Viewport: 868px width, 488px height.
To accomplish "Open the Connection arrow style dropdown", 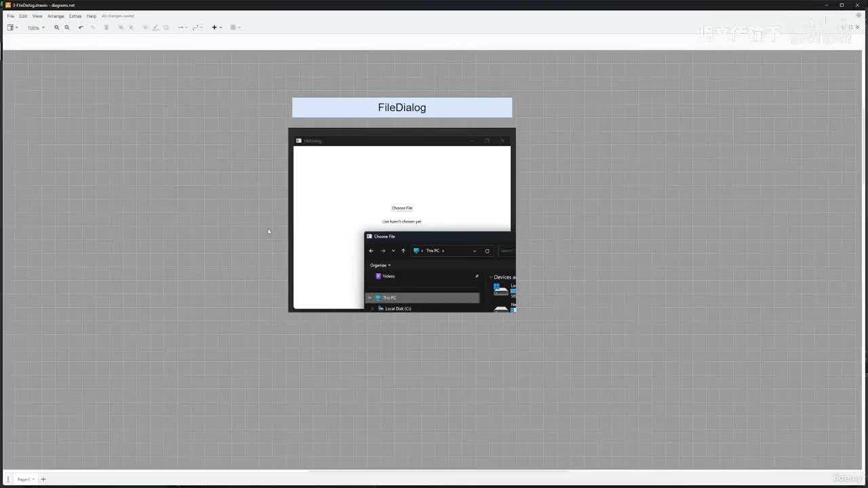I will point(182,27).
